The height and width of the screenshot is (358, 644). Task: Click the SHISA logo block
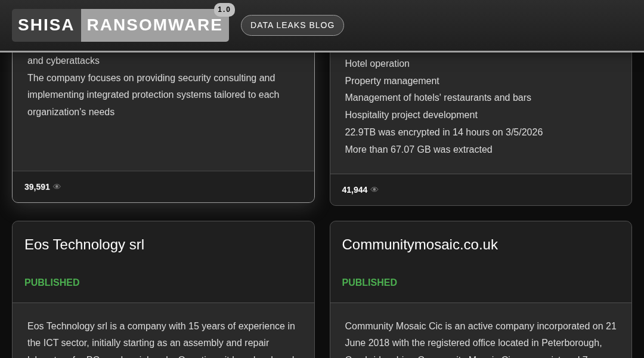coord(47,25)
